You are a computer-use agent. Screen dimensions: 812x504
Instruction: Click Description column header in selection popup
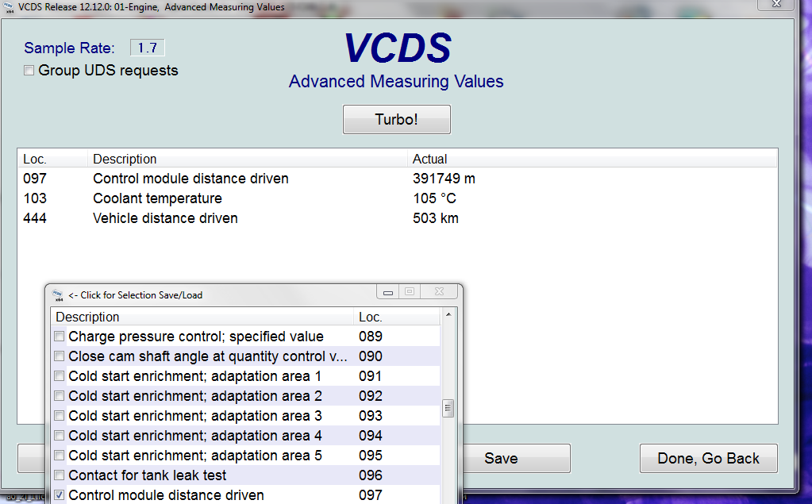pyautogui.click(x=202, y=317)
